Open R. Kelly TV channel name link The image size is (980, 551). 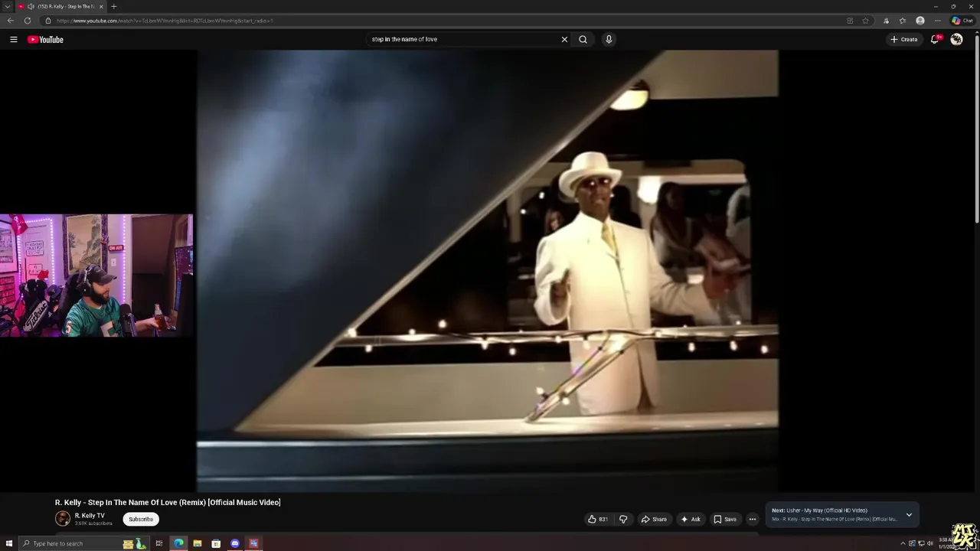(x=90, y=516)
